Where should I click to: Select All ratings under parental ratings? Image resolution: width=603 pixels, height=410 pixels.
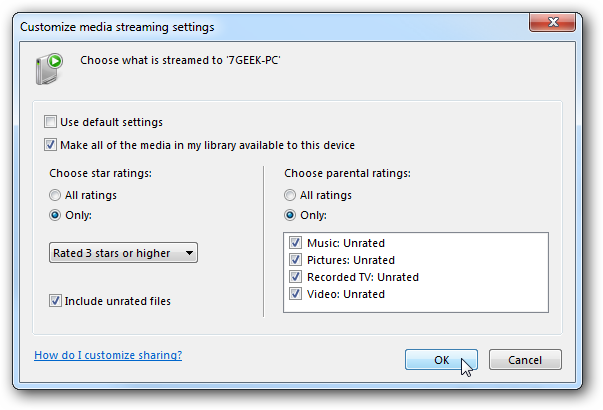coord(290,195)
